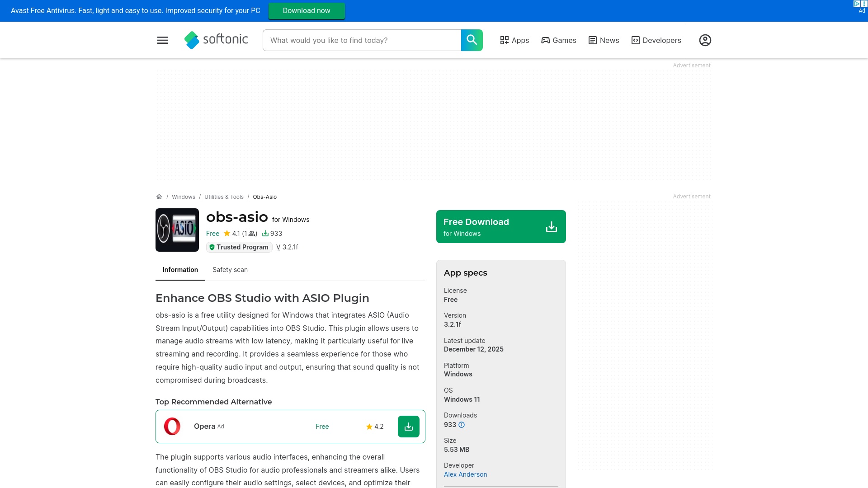Open developer Alex Anderson link
The height and width of the screenshot is (488, 868).
coord(466,474)
